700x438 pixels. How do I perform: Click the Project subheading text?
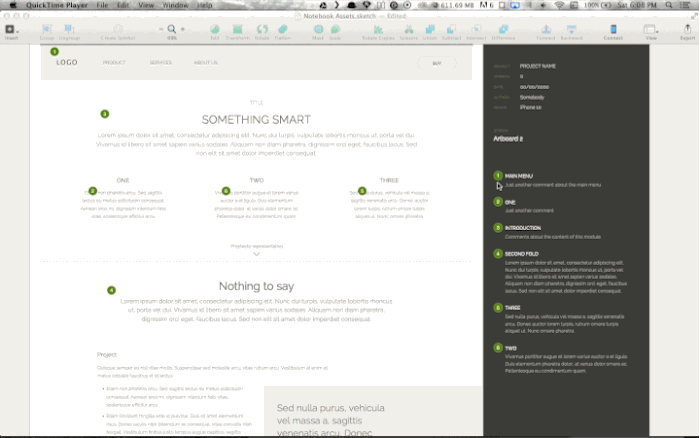(107, 355)
